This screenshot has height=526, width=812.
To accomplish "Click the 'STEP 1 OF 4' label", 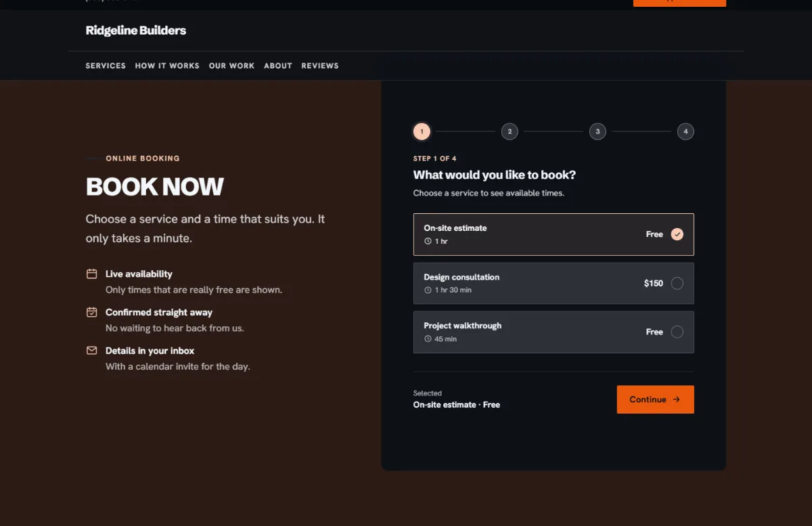I will (434, 158).
